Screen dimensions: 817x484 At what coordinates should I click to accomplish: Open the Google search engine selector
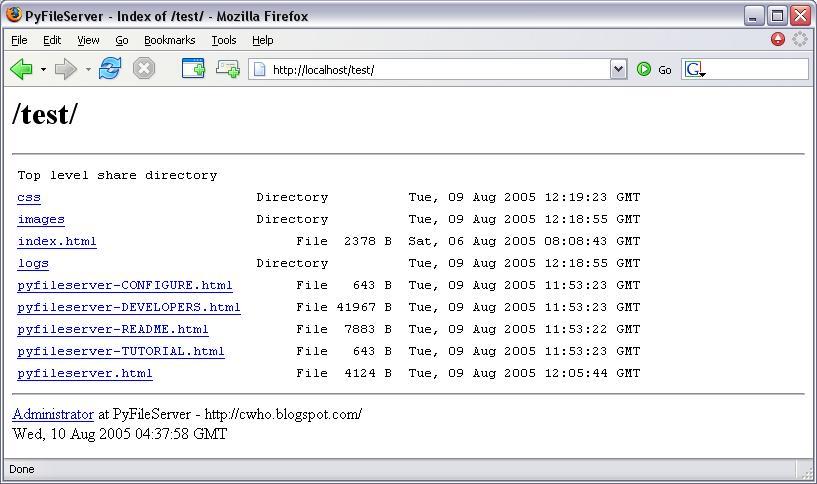coord(695,69)
